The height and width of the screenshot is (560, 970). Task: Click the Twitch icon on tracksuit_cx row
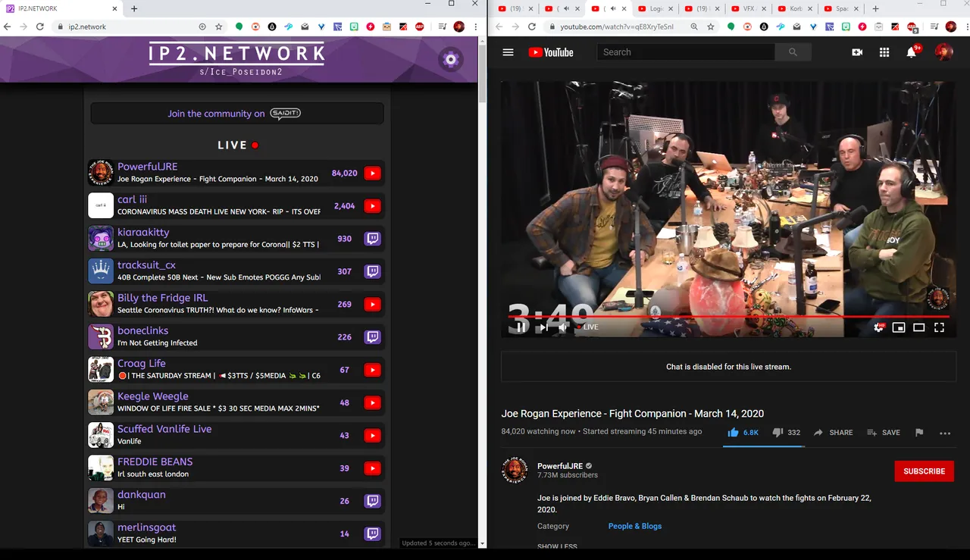[372, 271]
